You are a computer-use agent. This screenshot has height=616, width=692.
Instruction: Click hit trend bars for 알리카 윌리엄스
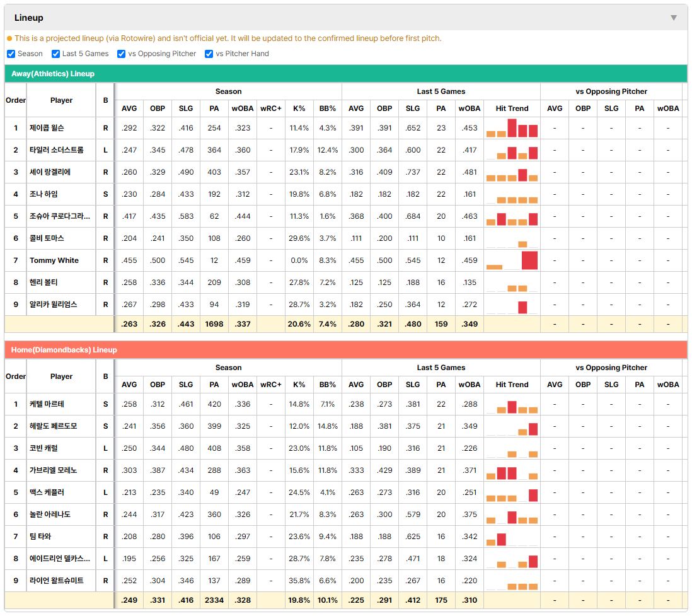(x=512, y=305)
